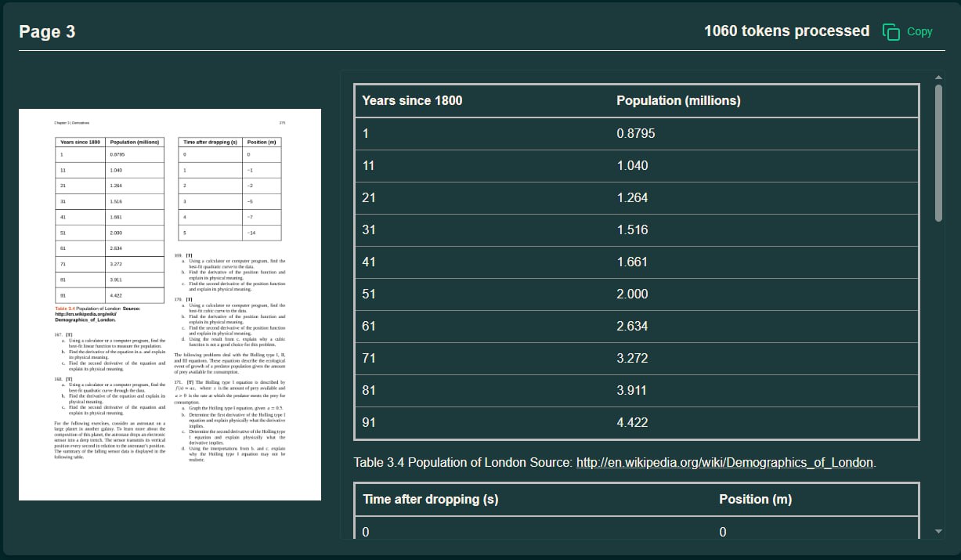Click the Copy clipboard icon
The height and width of the screenshot is (560, 961).
tap(891, 31)
